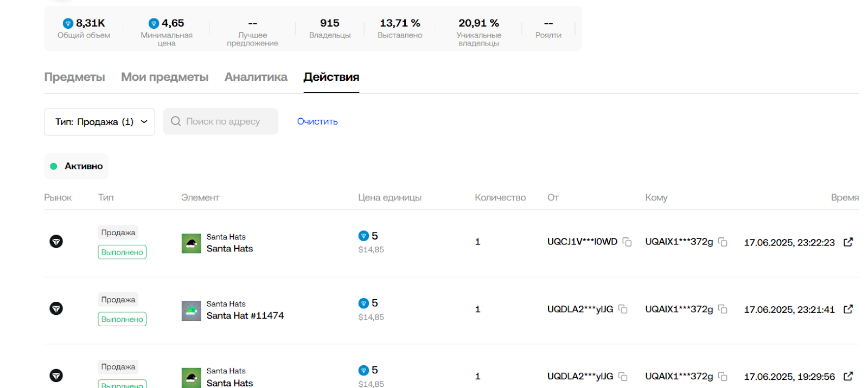Image resolution: width=868 pixels, height=388 pixels.
Task: Copy the sender address UQCJ1V***I0WD
Action: tap(627, 242)
